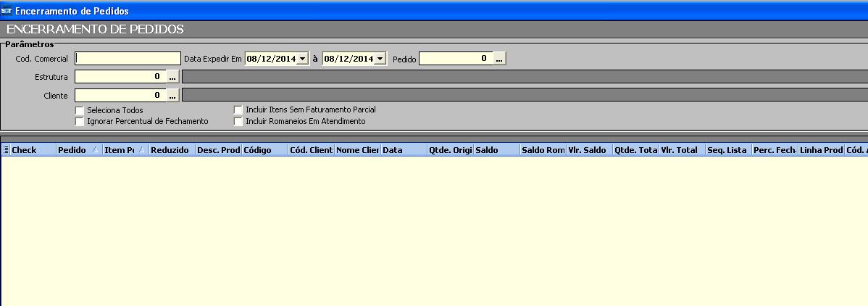Enable the Seleciona Todos checkbox
Image resolution: width=868 pixels, height=306 pixels.
point(80,110)
